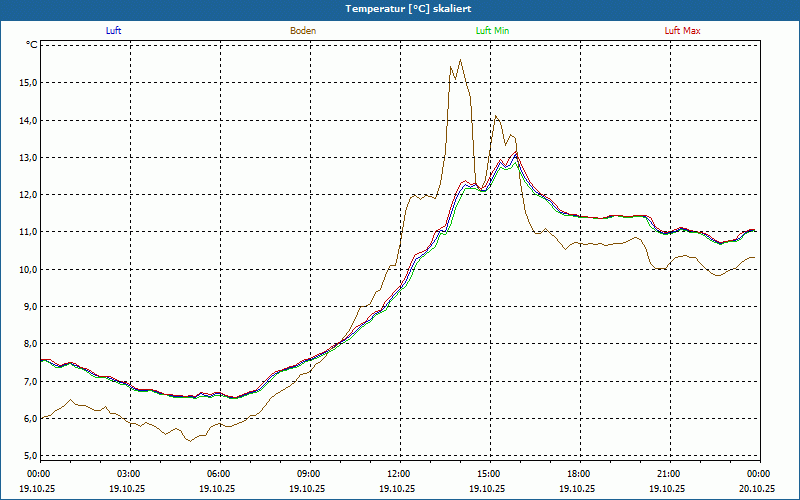Click the 12:00 time axis label

pyautogui.click(x=398, y=474)
